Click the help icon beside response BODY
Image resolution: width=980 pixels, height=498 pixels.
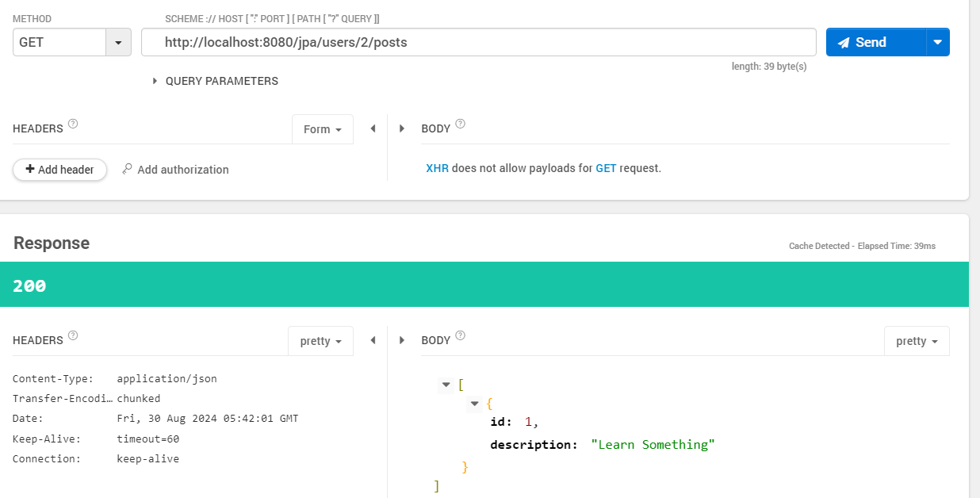pyautogui.click(x=461, y=335)
